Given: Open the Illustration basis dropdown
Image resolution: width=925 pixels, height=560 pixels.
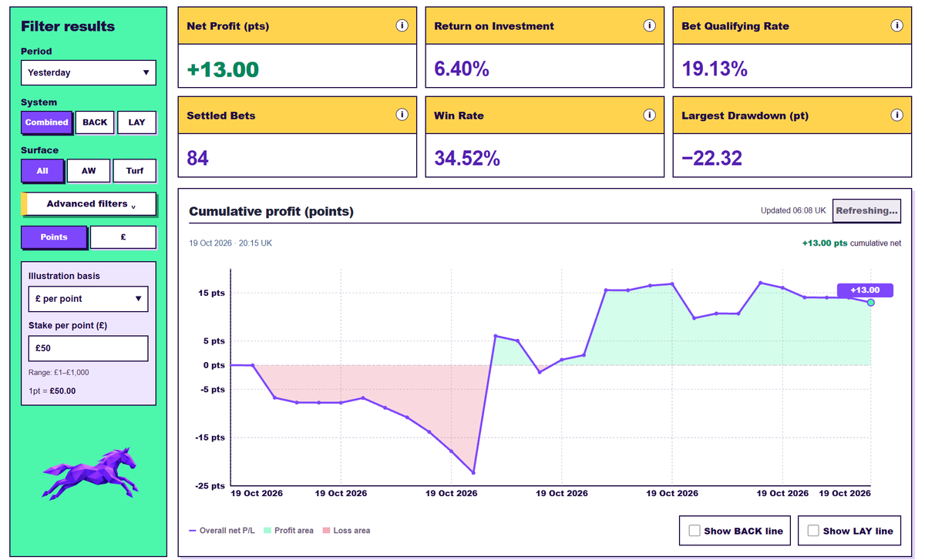Looking at the screenshot, I should [x=88, y=299].
